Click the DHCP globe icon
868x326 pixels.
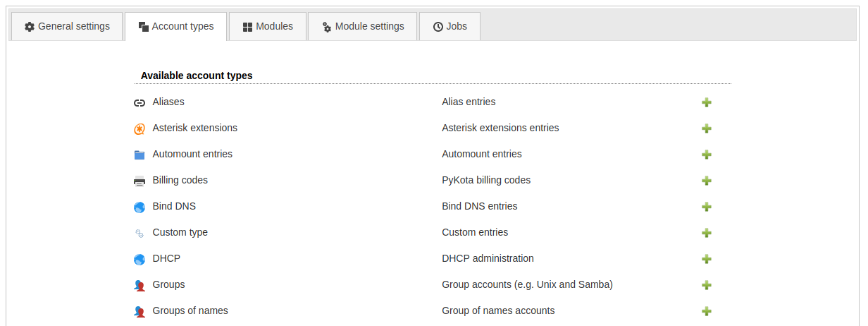[139, 259]
